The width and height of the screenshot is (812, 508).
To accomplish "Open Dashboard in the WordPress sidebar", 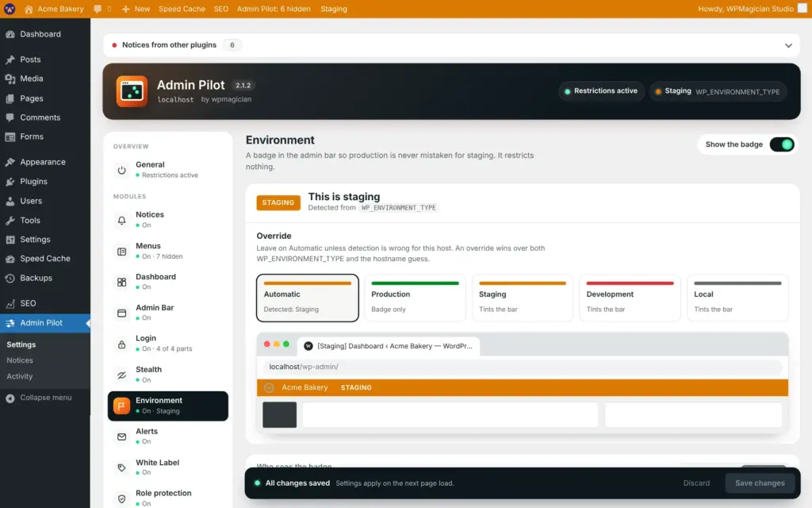I will click(45, 34).
